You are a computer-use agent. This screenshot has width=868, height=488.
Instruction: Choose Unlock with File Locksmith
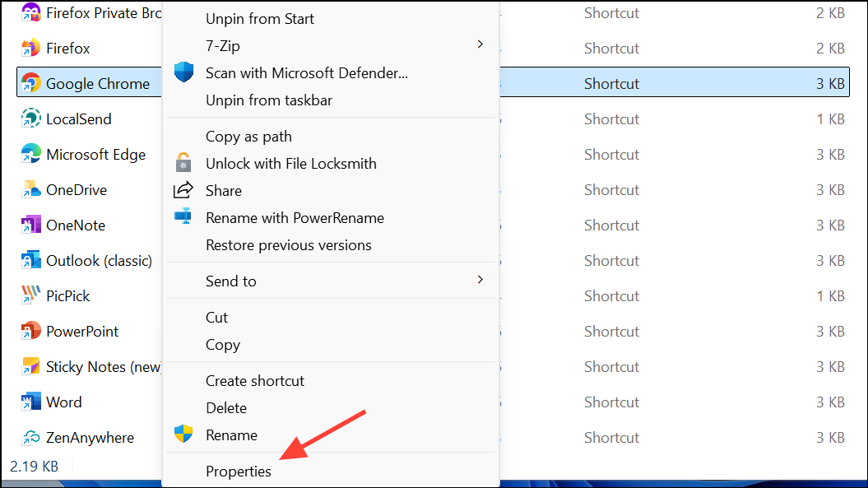coord(290,164)
